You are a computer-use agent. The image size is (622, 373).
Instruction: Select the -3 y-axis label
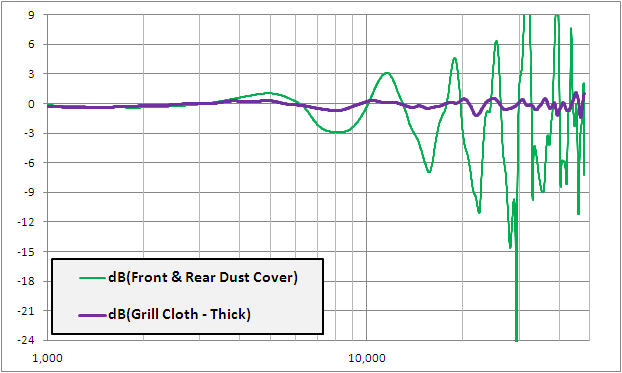(29, 133)
